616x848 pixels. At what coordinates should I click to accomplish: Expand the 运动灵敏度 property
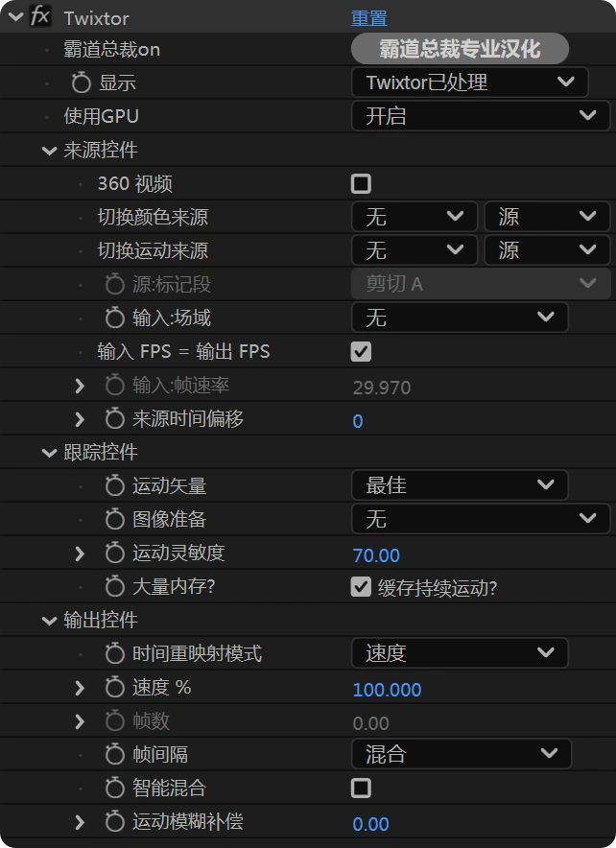80,553
